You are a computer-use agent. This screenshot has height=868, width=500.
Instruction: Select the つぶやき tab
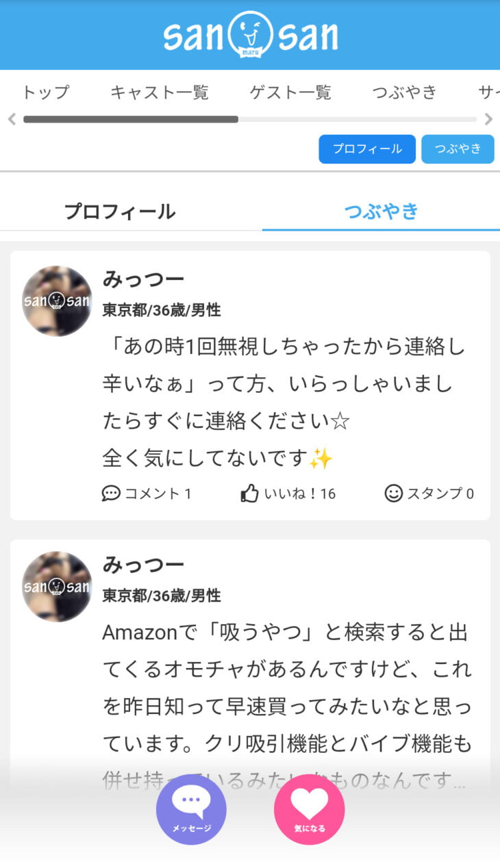tap(381, 212)
